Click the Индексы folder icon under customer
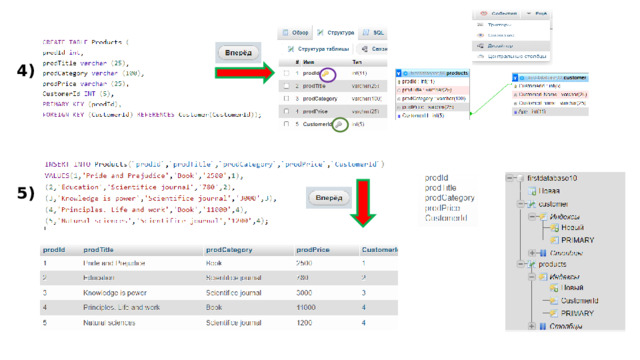640x360 pixels. pos(543,216)
